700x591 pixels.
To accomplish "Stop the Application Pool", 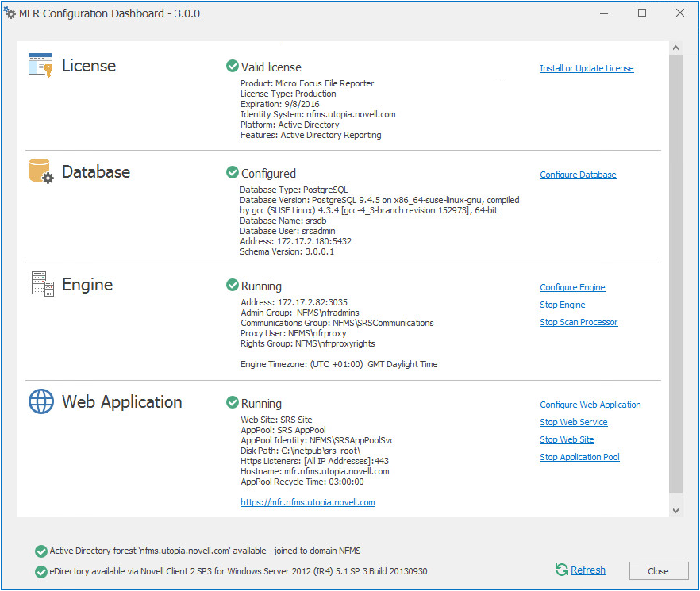I will pyautogui.click(x=579, y=456).
